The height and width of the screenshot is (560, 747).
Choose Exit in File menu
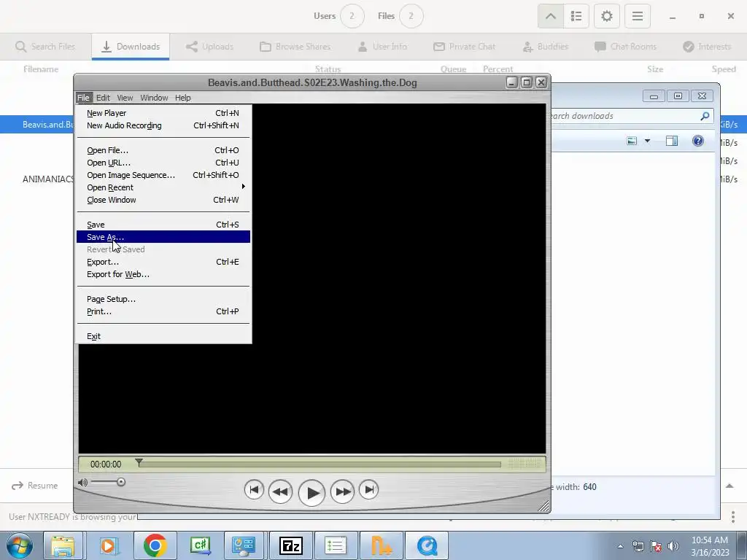(163, 335)
